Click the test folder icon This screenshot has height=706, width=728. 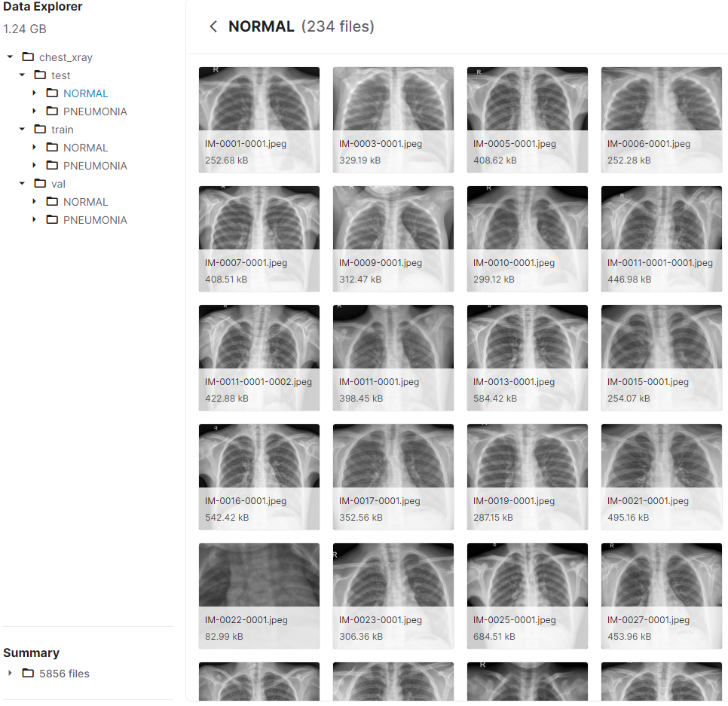pyautogui.click(x=41, y=75)
